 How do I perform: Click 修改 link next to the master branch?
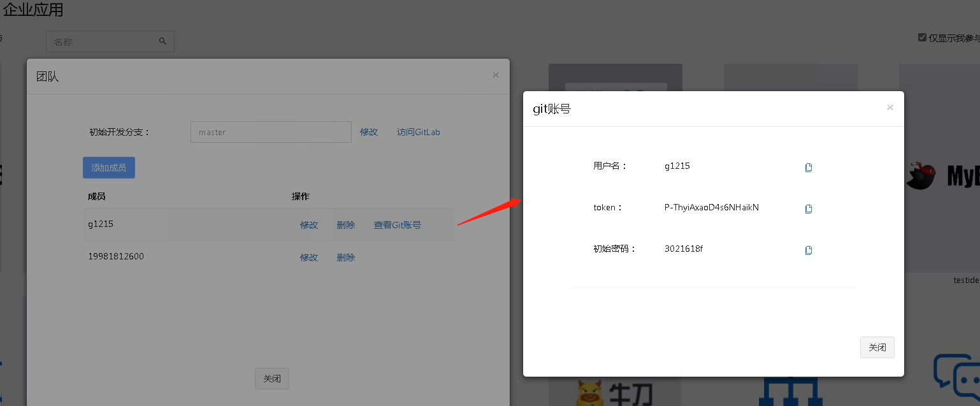[x=369, y=132]
